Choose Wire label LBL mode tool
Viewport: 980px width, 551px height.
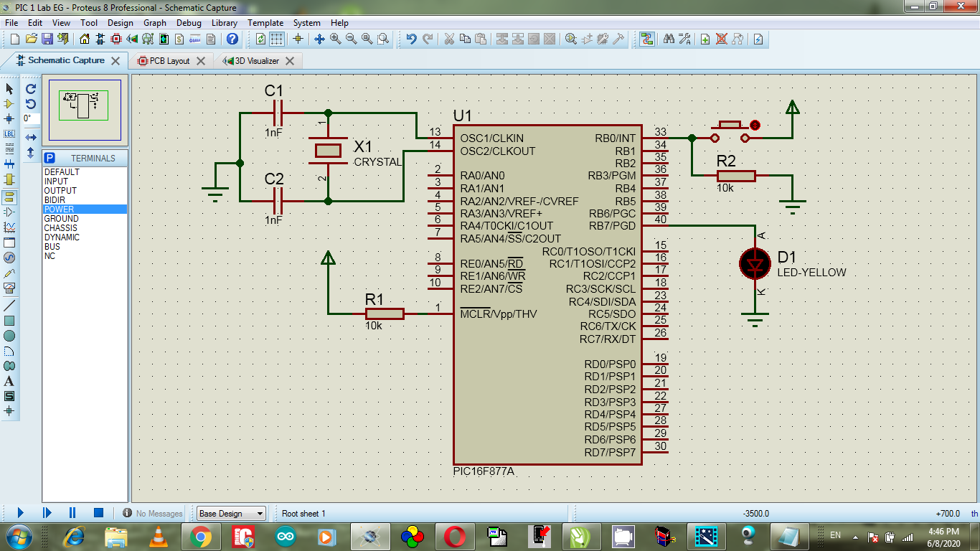coord(9,133)
